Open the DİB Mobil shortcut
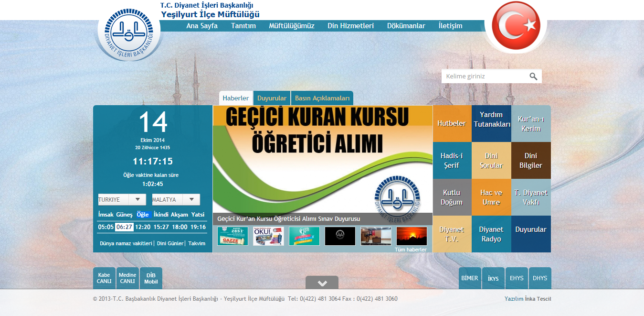 pyautogui.click(x=151, y=278)
